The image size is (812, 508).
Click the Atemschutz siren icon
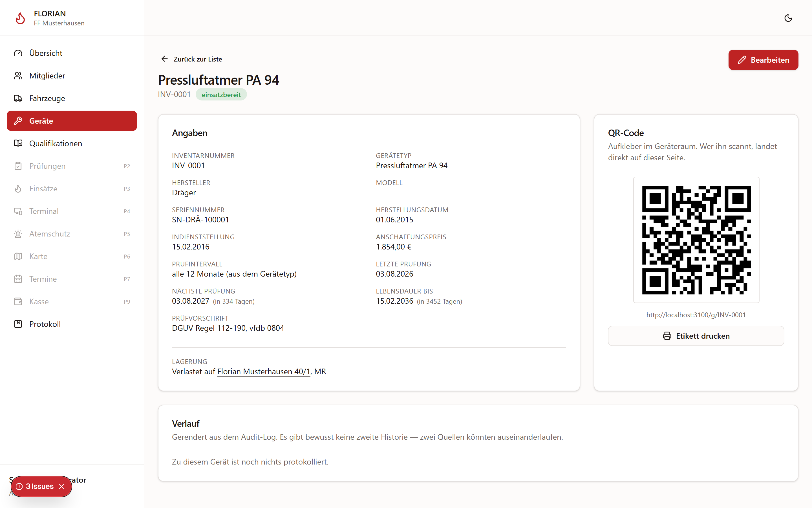(x=18, y=233)
